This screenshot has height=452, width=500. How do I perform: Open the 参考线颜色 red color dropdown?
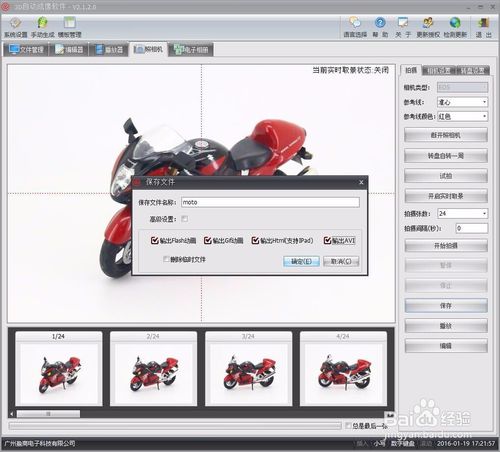click(x=462, y=116)
